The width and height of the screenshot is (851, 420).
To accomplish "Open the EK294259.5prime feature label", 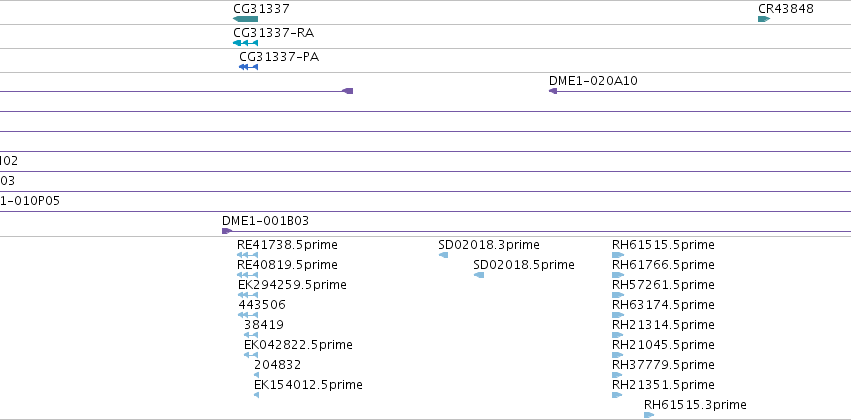I will (x=292, y=285).
